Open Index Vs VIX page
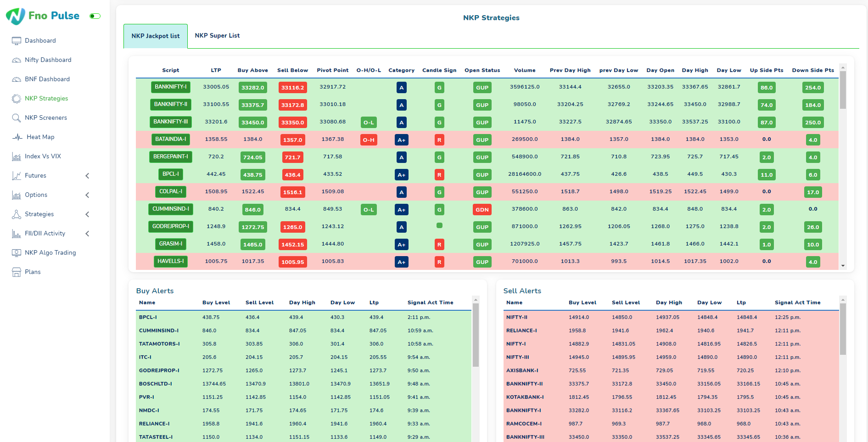The width and height of the screenshot is (868, 442). click(x=43, y=157)
